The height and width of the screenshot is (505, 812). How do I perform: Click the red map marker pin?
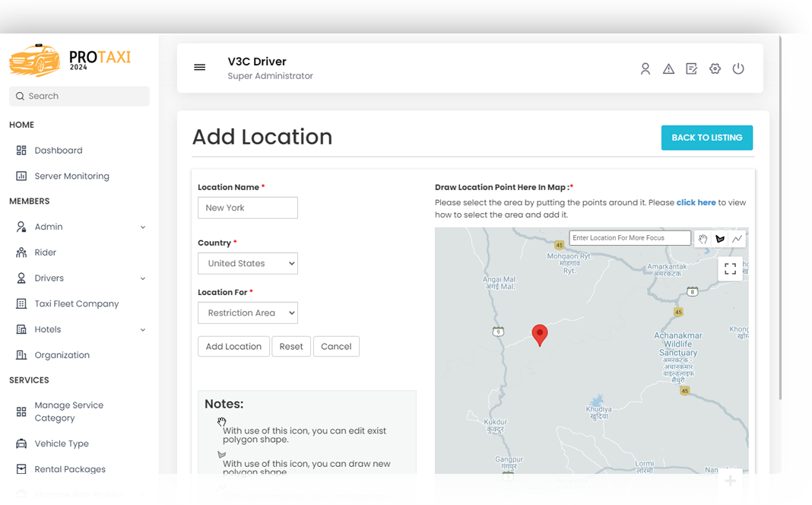tap(540, 335)
